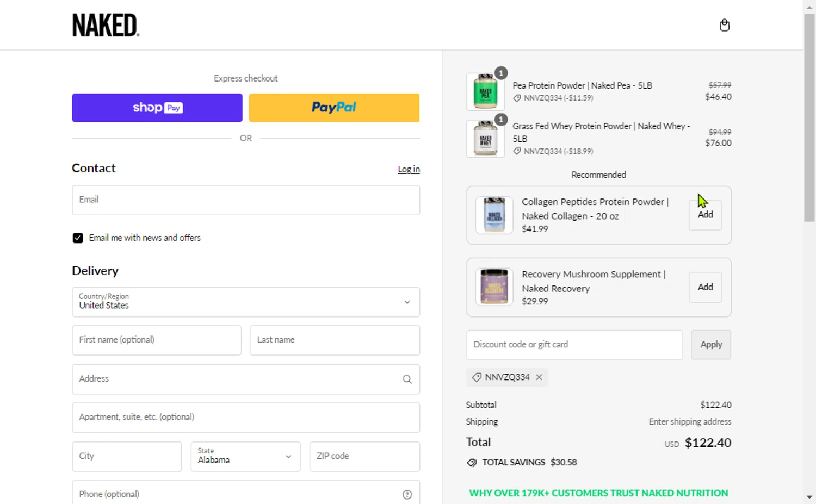Viewport: 816px width, 504px height.
Task: Focus the Address field
Action: (x=246, y=379)
